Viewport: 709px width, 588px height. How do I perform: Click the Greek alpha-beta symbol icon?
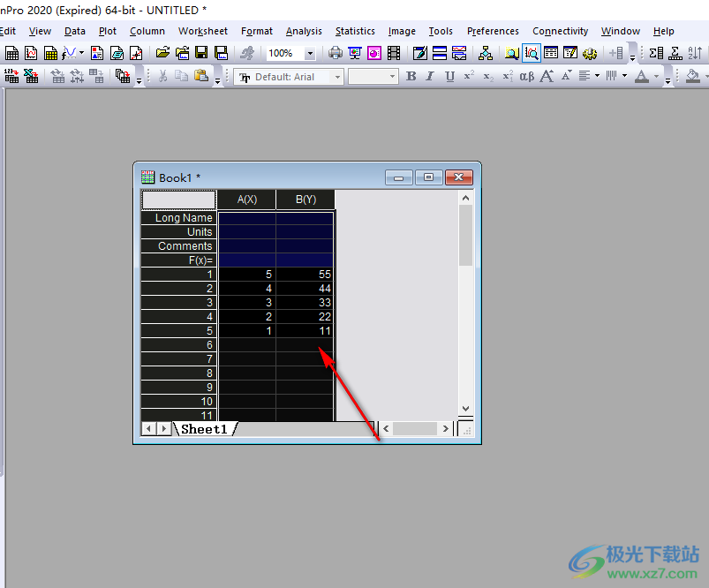pyautogui.click(x=527, y=77)
